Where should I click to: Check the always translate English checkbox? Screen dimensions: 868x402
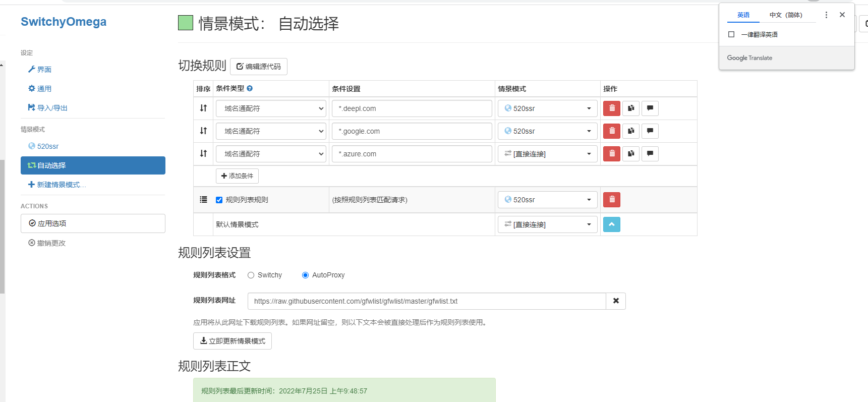(x=731, y=34)
